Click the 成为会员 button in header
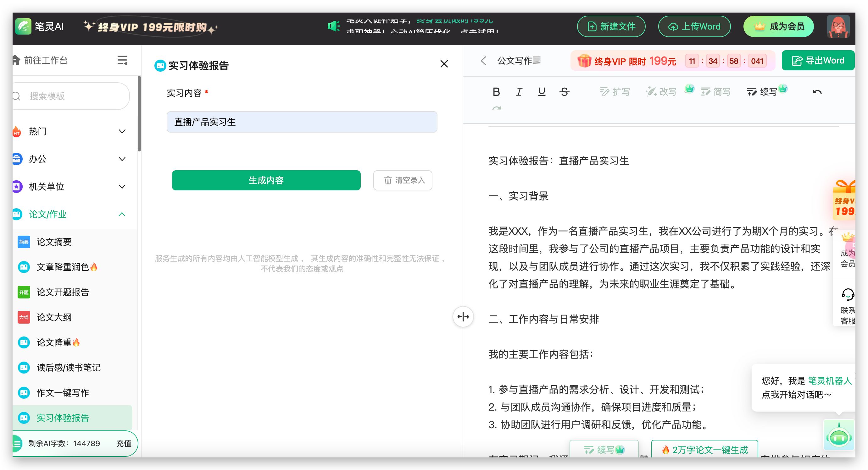Image resolution: width=868 pixels, height=470 pixels. (778, 26)
